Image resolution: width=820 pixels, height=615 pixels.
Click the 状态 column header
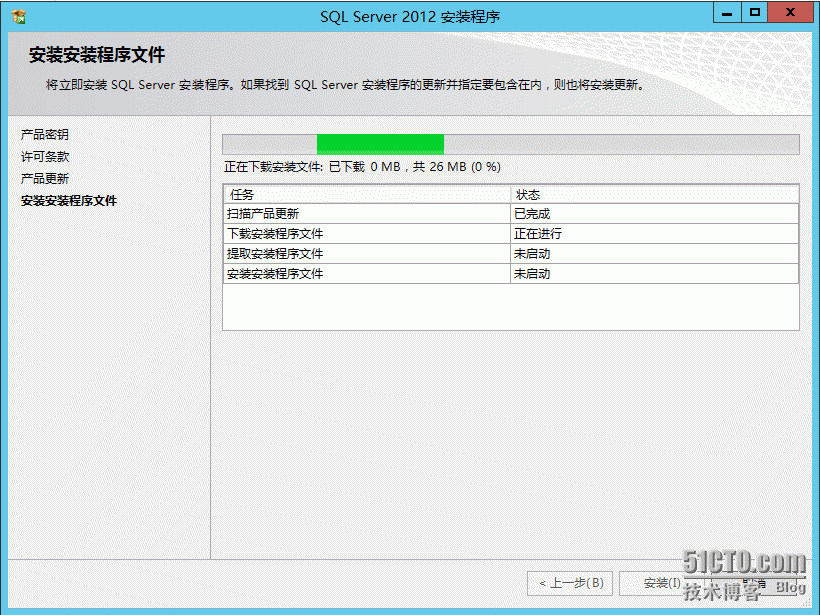[x=654, y=195]
